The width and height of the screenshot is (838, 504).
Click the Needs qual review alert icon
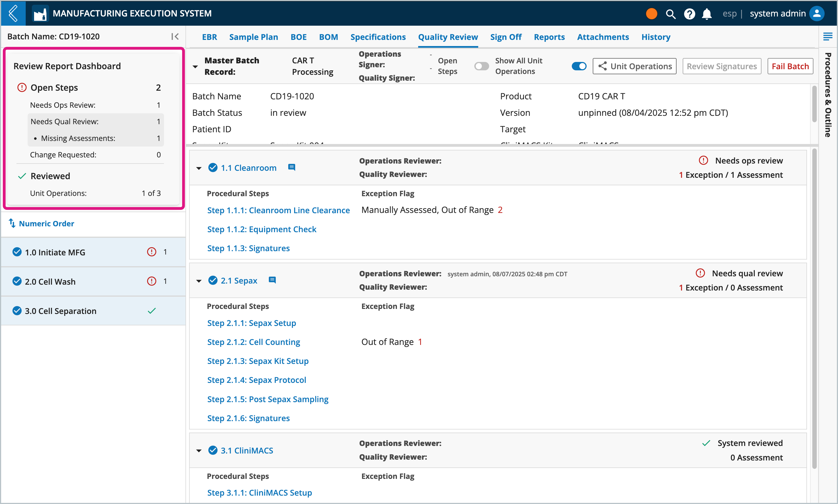coord(700,273)
